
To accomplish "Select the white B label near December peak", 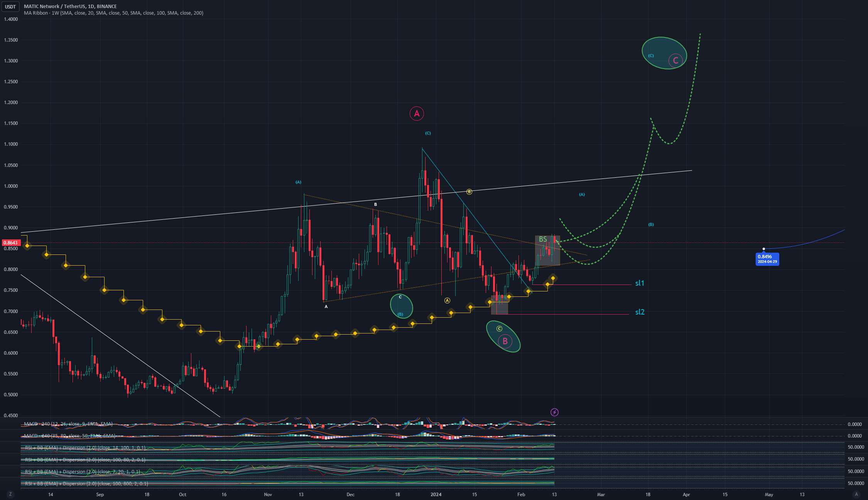I will pyautogui.click(x=375, y=204).
